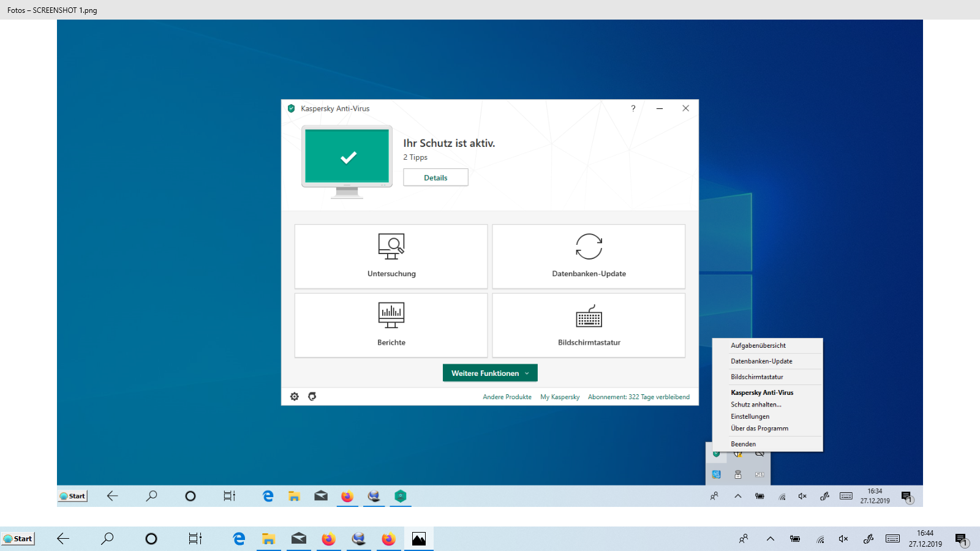Open the Untersuchung scan tile
980x551 pixels.
click(x=391, y=256)
